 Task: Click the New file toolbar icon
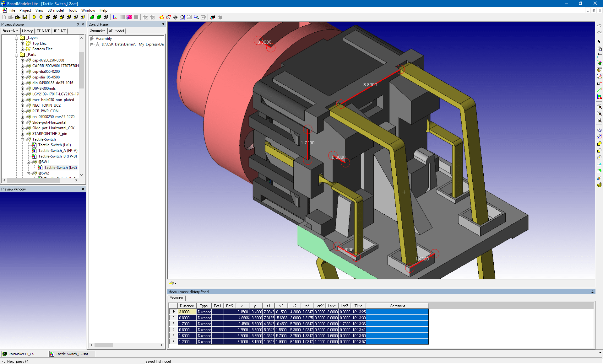[4, 17]
